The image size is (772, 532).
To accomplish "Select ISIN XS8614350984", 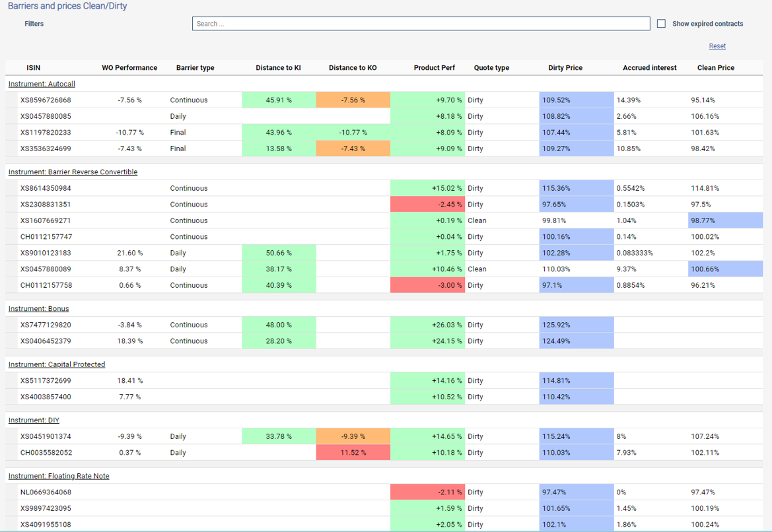I will 46,188.
